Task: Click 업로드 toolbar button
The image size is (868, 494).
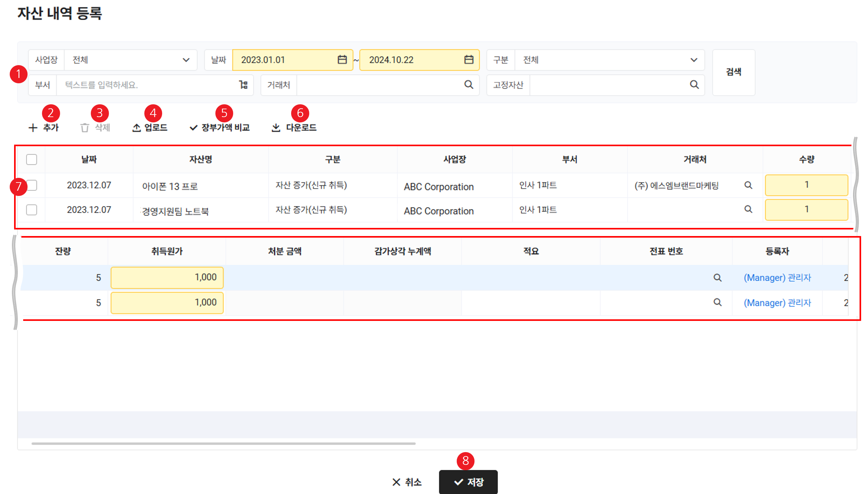Action: 150,128
